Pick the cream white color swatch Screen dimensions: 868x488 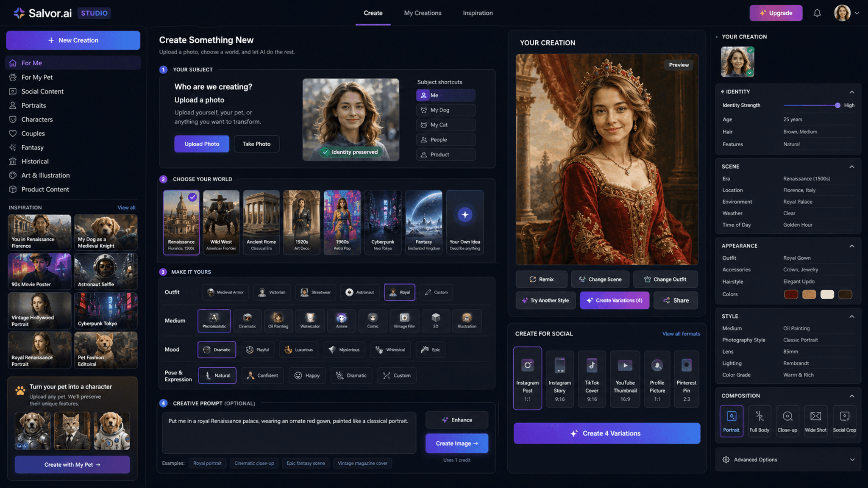tap(827, 294)
